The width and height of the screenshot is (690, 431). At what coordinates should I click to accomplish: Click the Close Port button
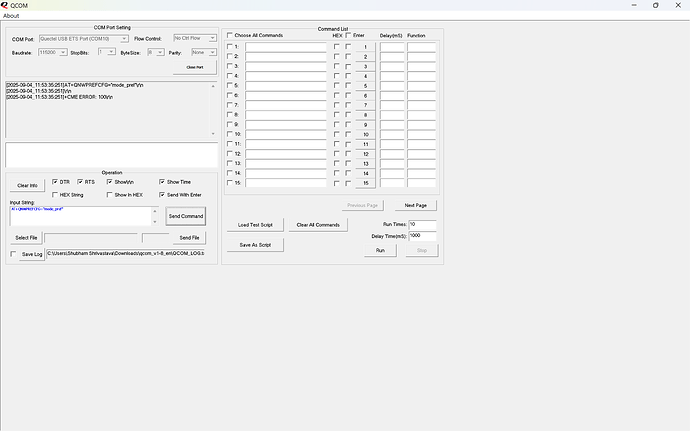[195, 67]
